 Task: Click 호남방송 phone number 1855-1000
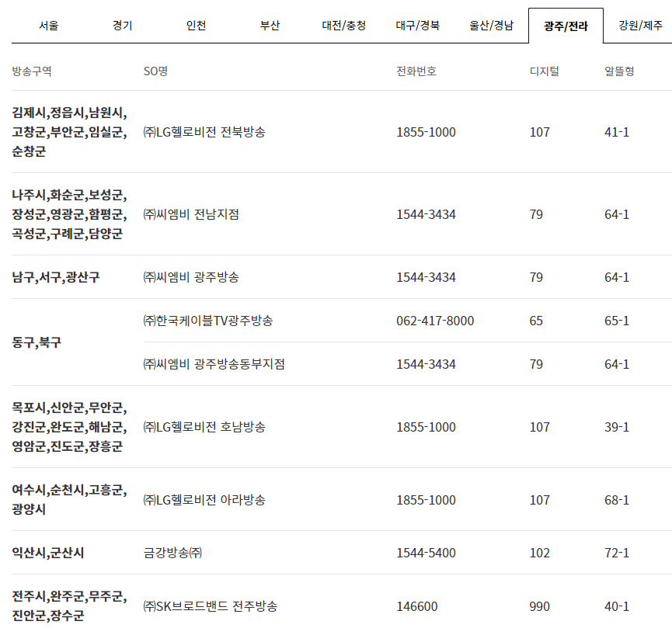click(x=426, y=427)
